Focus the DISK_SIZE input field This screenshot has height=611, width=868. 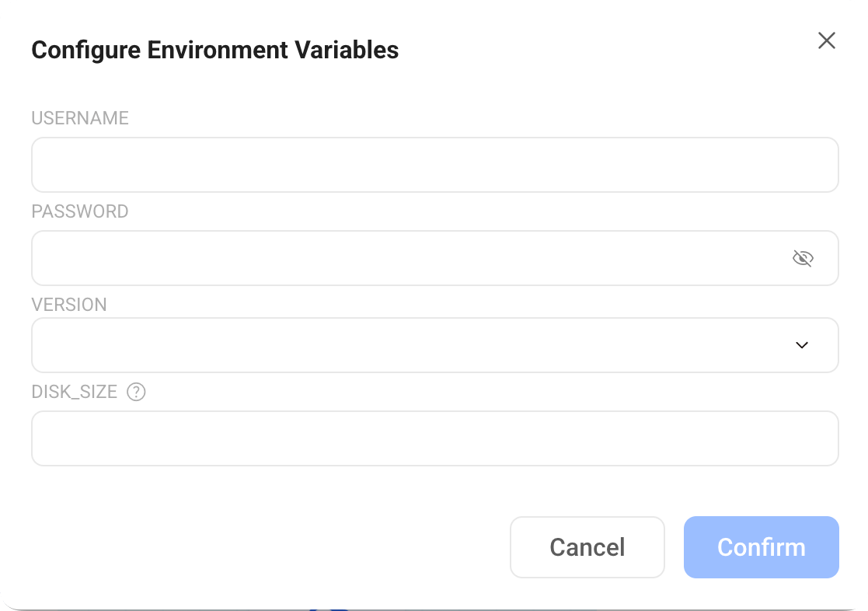pyautogui.click(x=434, y=438)
